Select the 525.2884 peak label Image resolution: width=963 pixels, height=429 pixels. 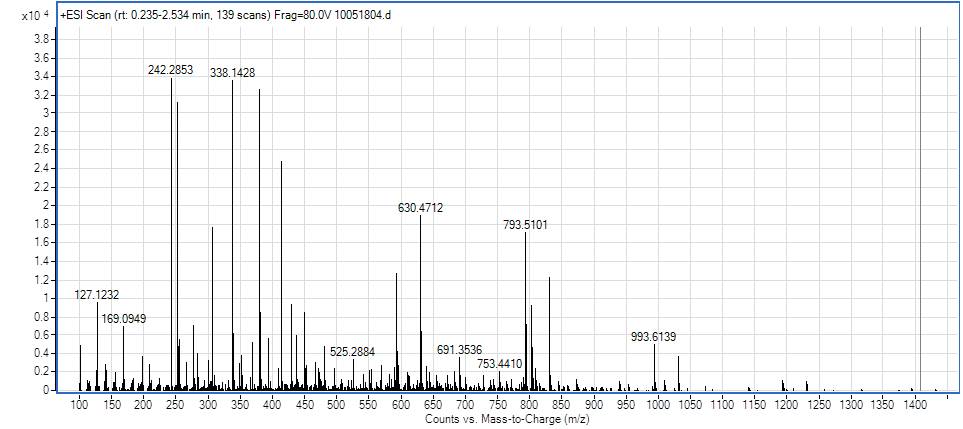353,352
